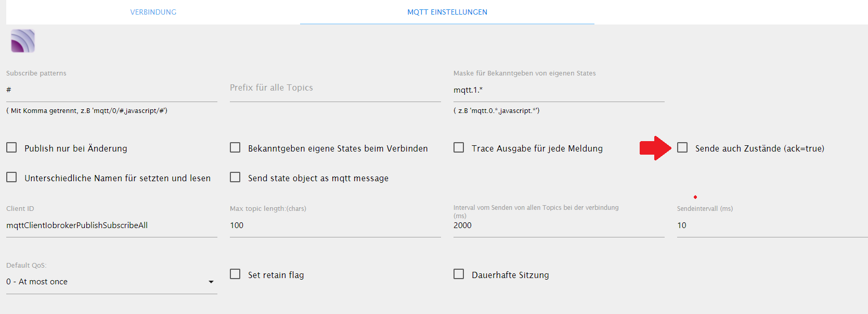Click the purple MQTT adapter logo icon

[23, 41]
